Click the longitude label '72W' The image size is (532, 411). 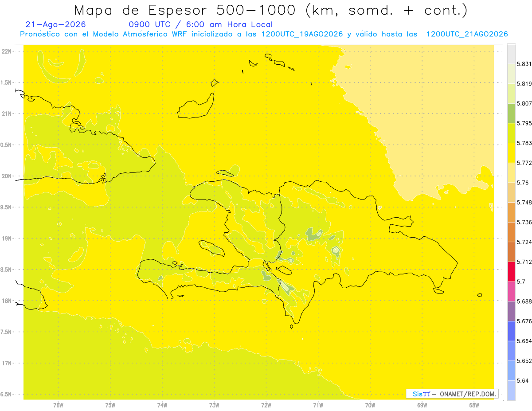pos(266,405)
